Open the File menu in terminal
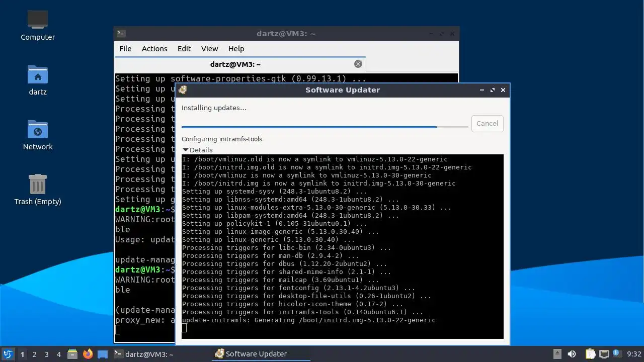644x362 pixels. 125,49
